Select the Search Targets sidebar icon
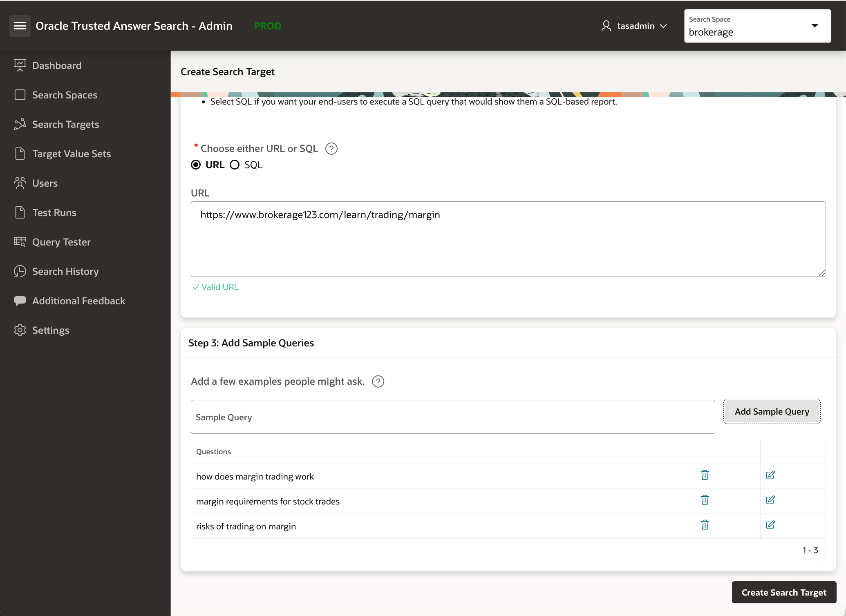The height and width of the screenshot is (616, 846). [20, 124]
